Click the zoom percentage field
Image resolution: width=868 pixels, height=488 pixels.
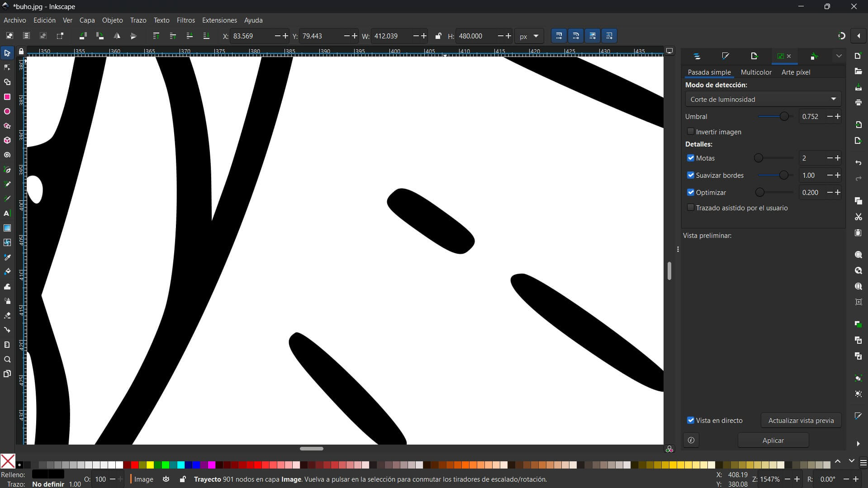[x=770, y=479]
